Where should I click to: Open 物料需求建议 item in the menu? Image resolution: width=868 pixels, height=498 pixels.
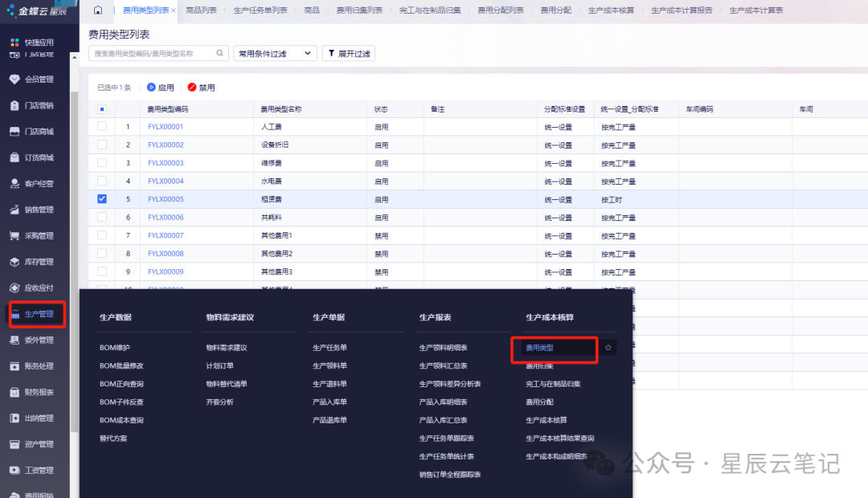(x=227, y=348)
